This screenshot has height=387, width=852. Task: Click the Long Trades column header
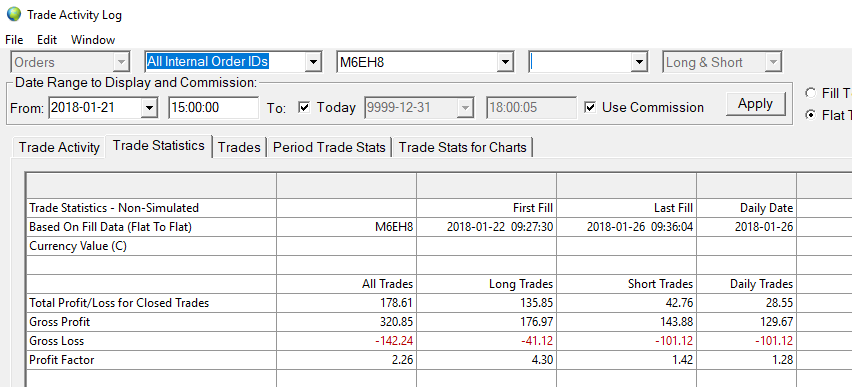[486, 284]
